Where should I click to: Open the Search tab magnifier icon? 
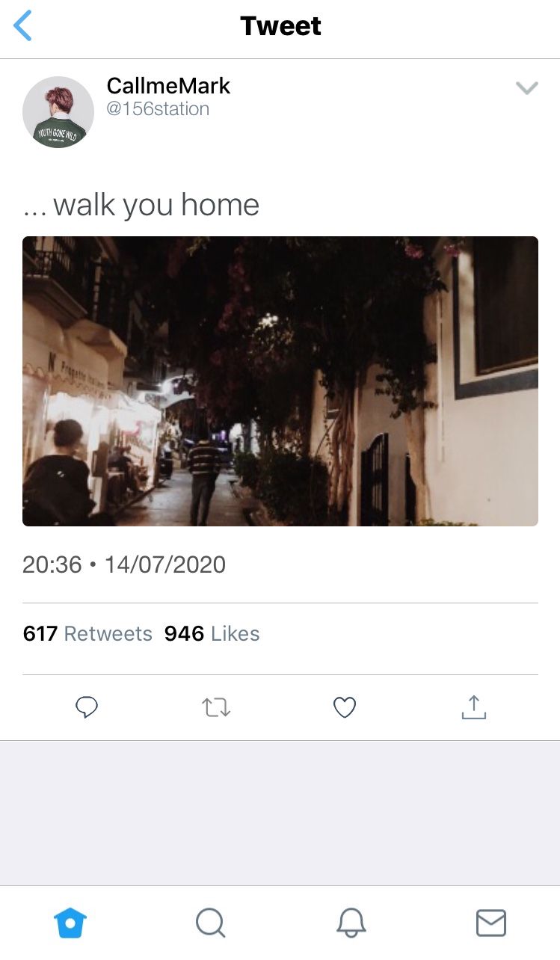[x=210, y=923]
